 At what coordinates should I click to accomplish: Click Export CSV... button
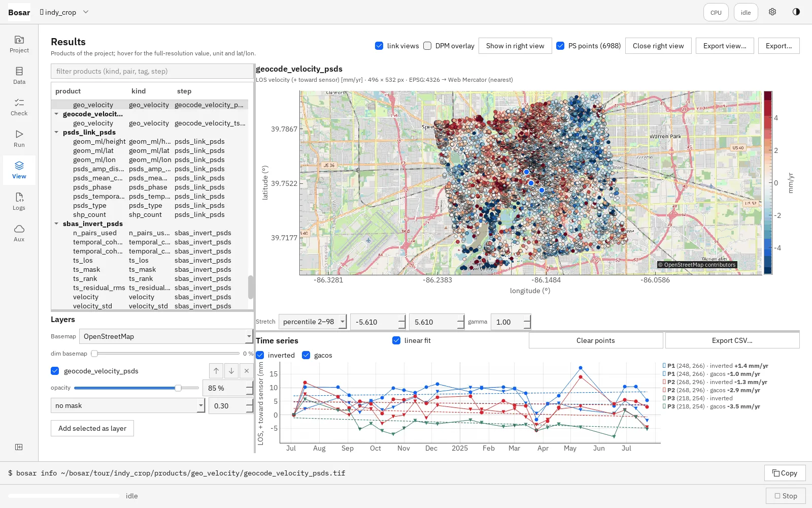coord(732,340)
